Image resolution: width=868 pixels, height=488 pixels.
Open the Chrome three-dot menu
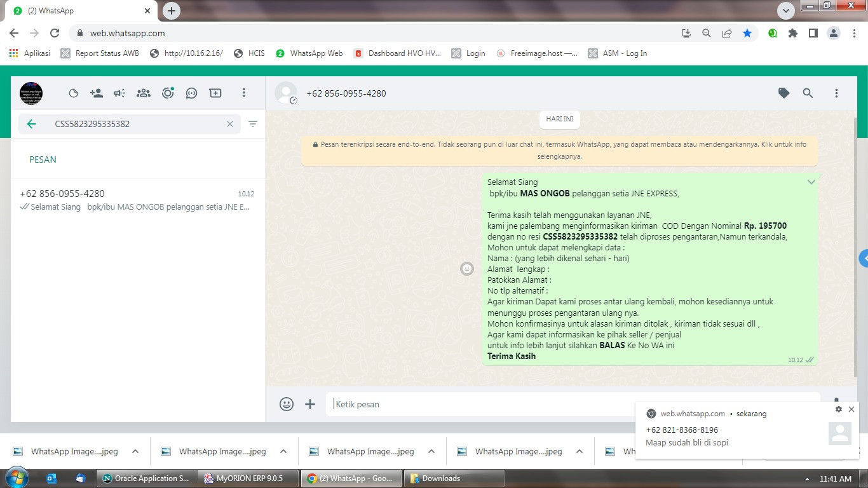[x=854, y=33]
